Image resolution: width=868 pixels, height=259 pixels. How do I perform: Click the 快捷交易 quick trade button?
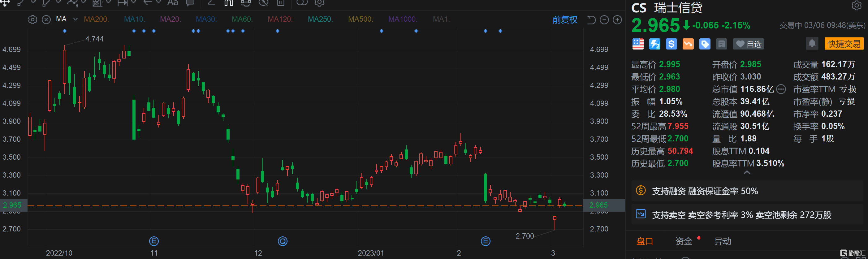click(844, 44)
